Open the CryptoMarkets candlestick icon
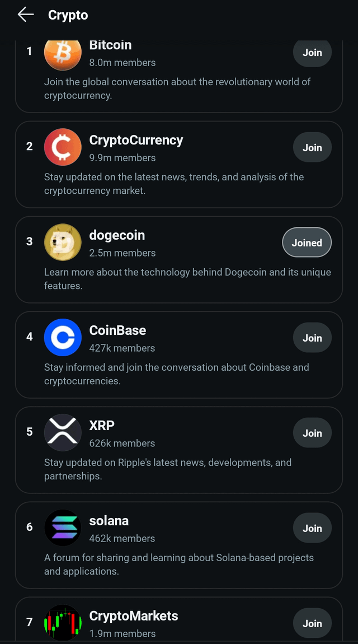 63,622
